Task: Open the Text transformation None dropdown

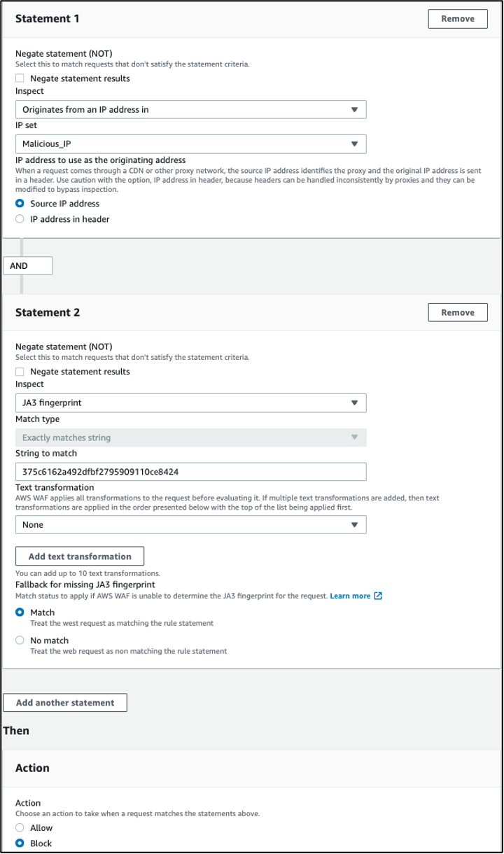Action: pyautogui.click(x=190, y=524)
